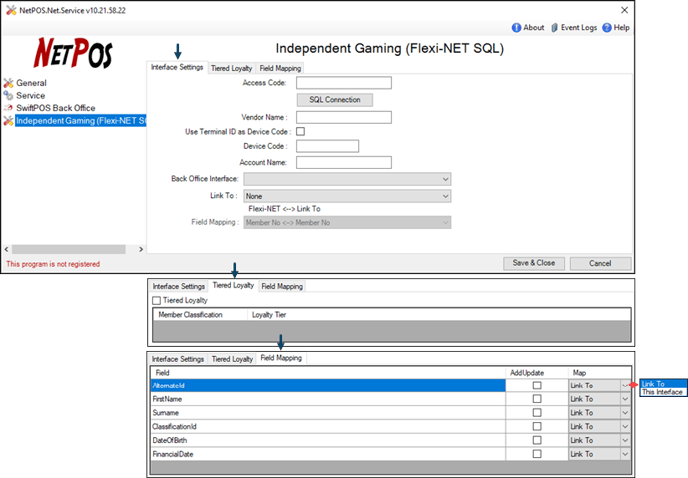The width and height of the screenshot is (688, 478).
Task: Expand Map dropdown for FinancialDate row
Action: click(x=625, y=454)
